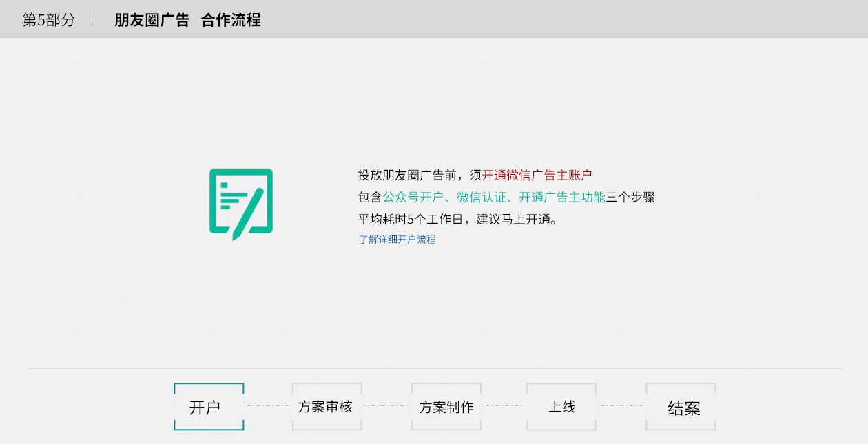Screen dimensions: 868x444
Task: Open the 上线 step
Action: click(561, 407)
